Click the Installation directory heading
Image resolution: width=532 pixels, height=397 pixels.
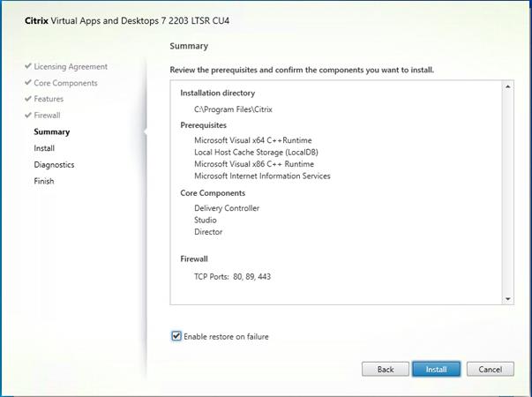(218, 93)
